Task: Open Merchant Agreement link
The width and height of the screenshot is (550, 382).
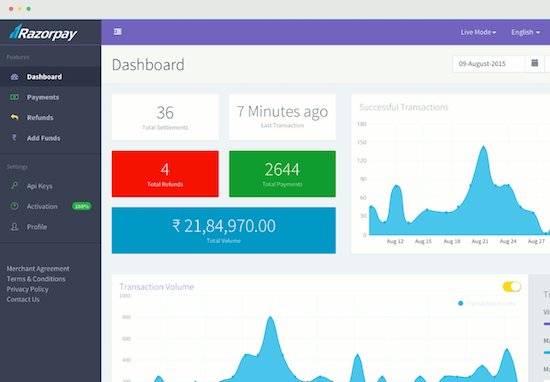Action: coord(38,269)
